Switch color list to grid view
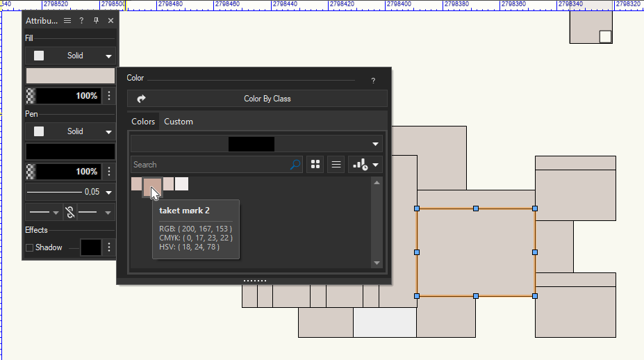The width and height of the screenshot is (644, 360). pos(315,165)
